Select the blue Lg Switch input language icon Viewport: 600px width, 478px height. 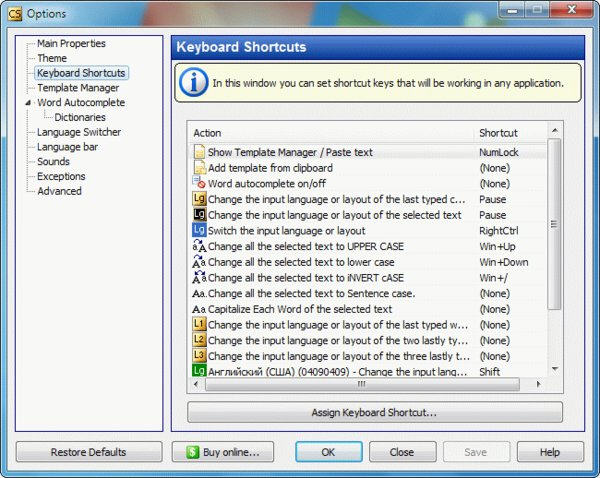pos(199,230)
